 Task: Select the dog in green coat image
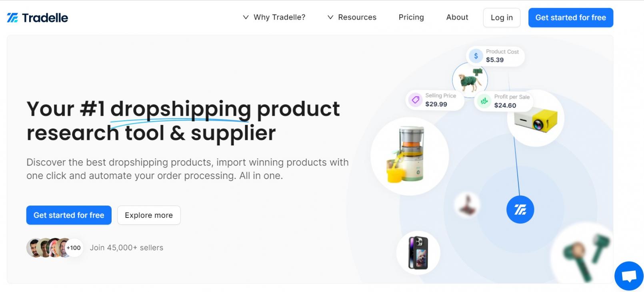[x=470, y=80]
